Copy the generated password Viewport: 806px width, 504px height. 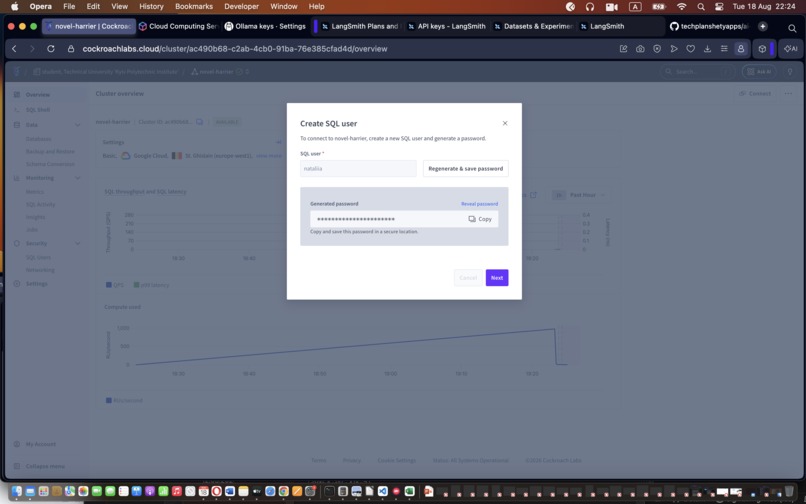480,219
